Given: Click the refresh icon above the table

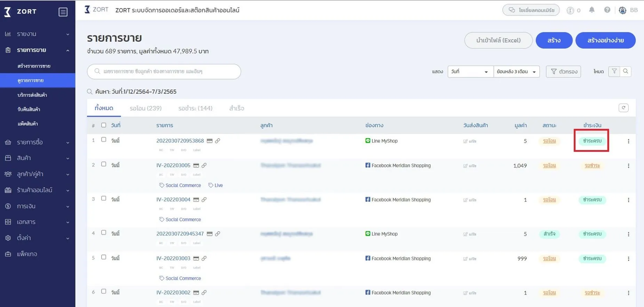Looking at the screenshot, I should pos(623,108).
